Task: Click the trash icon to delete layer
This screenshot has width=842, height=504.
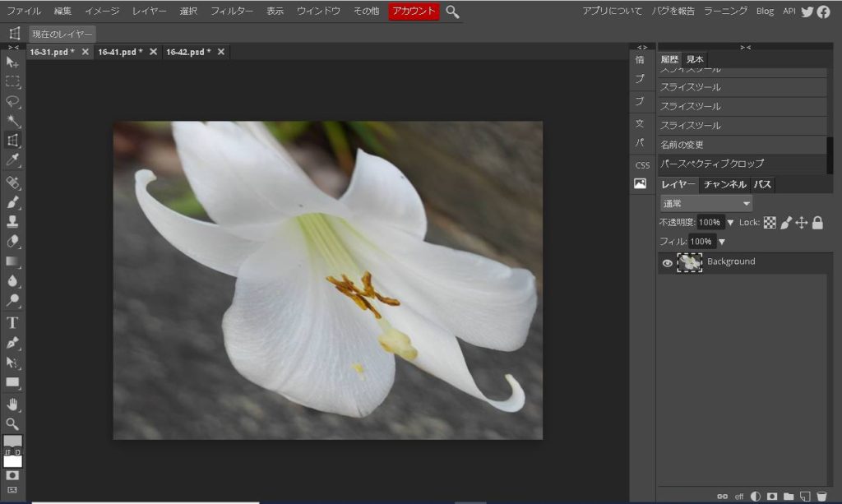Action: click(x=821, y=497)
